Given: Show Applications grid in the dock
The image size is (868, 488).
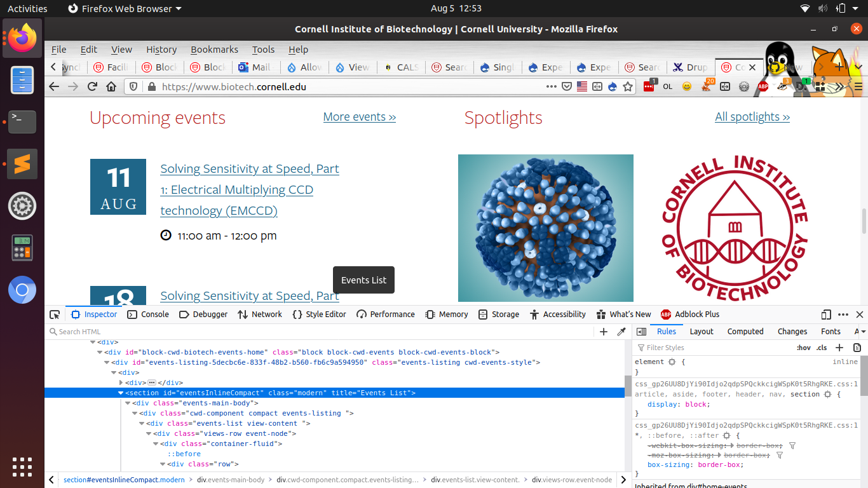Looking at the screenshot, I should [x=22, y=466].
